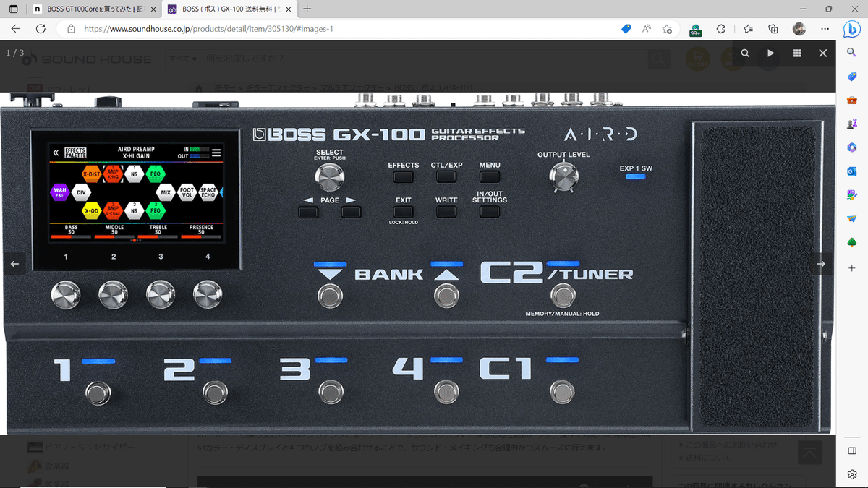Play the image slideshow
This screenshot has height=488, width=868.
771,53
